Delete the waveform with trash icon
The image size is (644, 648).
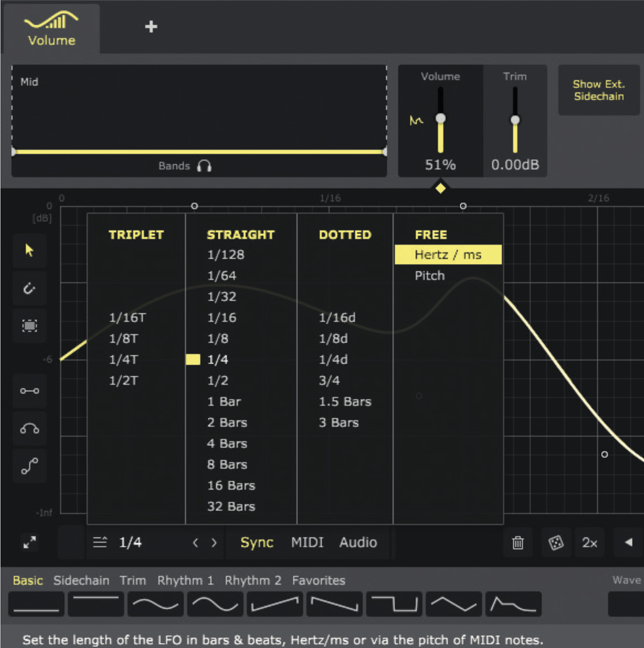[518, 542]
